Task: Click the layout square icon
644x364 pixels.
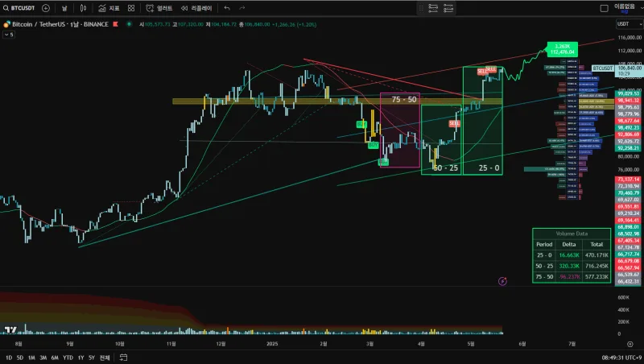Action: tap(603, 8)
